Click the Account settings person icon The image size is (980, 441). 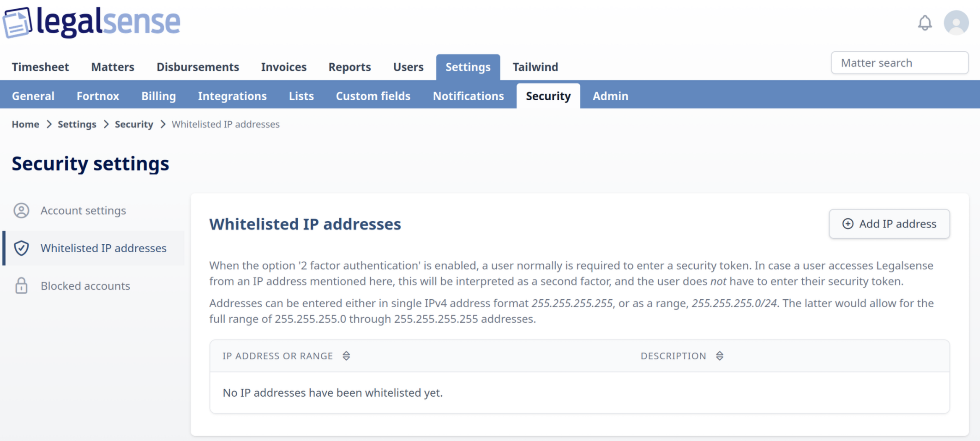(x=21, y=211)
